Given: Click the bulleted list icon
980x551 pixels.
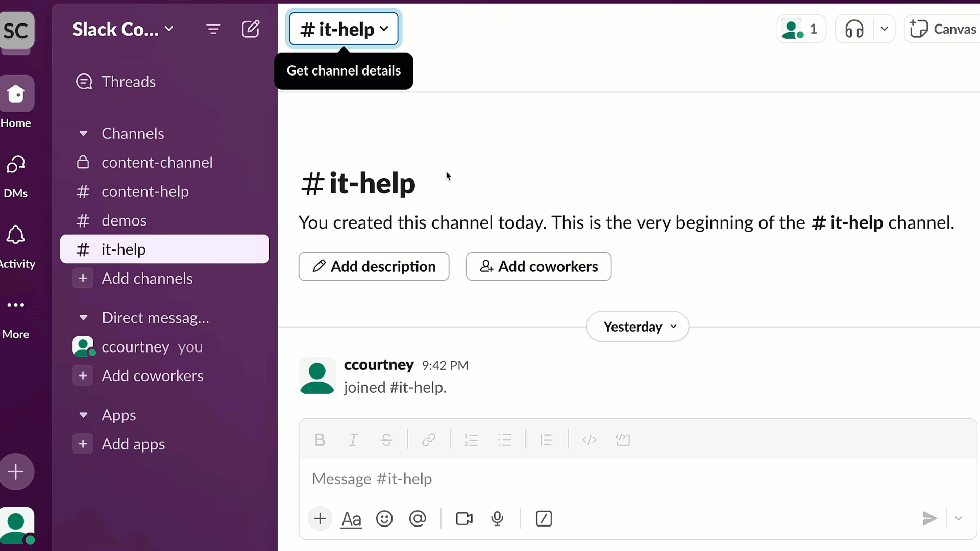Looking at the screenshot, I should [505, 439].
